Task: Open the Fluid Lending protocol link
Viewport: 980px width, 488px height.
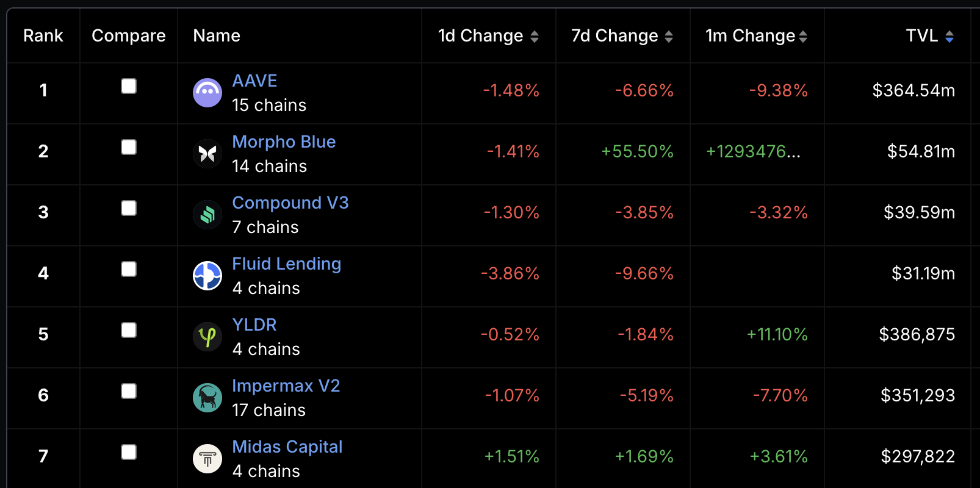Action: click(287, 264)
